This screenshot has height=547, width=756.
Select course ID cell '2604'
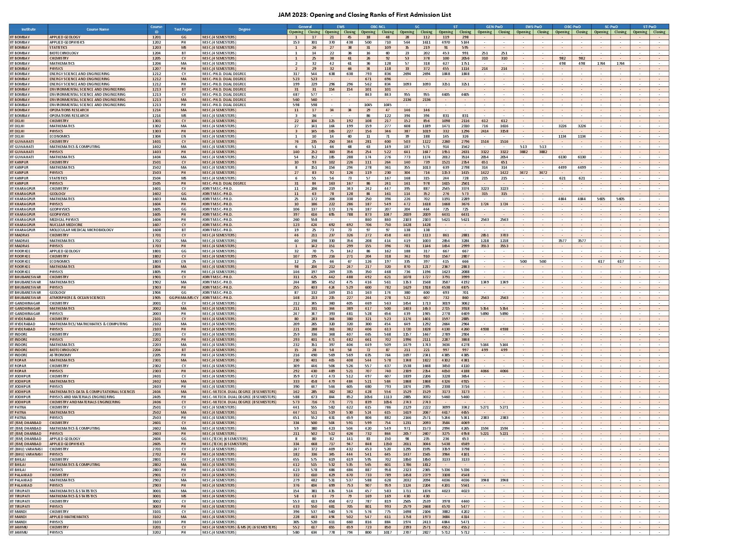tap(157, 439)
